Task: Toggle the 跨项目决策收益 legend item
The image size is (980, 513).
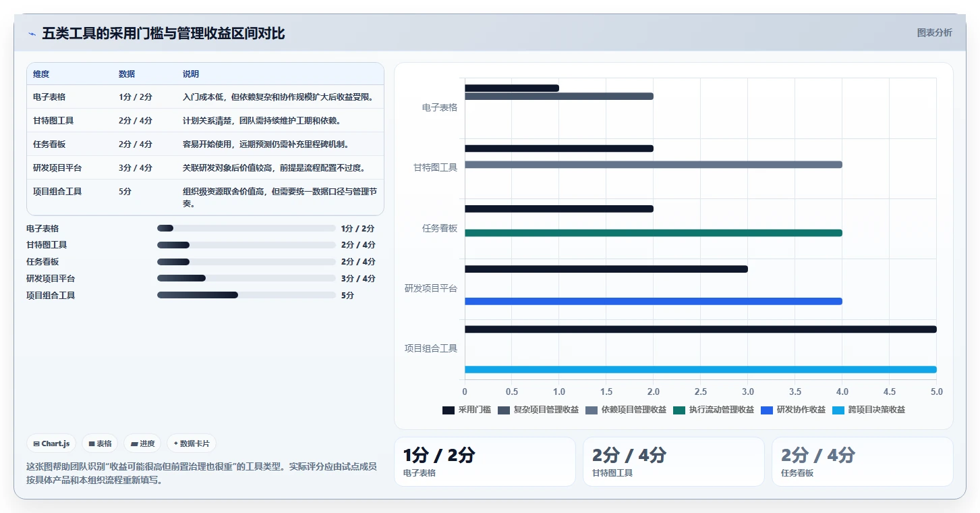Action: coord(869,410)
